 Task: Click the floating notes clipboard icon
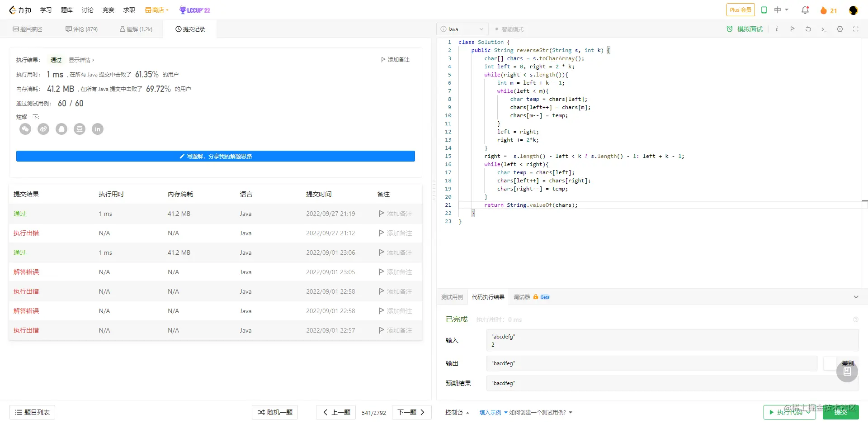pos(847,372)
